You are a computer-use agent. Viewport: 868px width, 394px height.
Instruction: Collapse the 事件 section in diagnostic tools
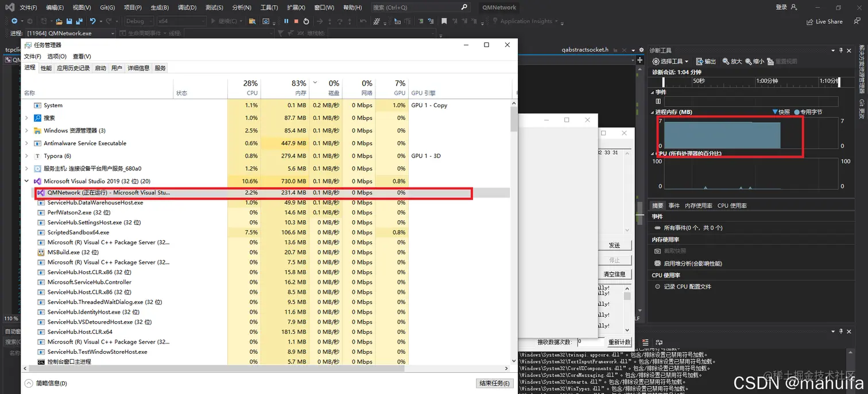(x=652, y=92)
